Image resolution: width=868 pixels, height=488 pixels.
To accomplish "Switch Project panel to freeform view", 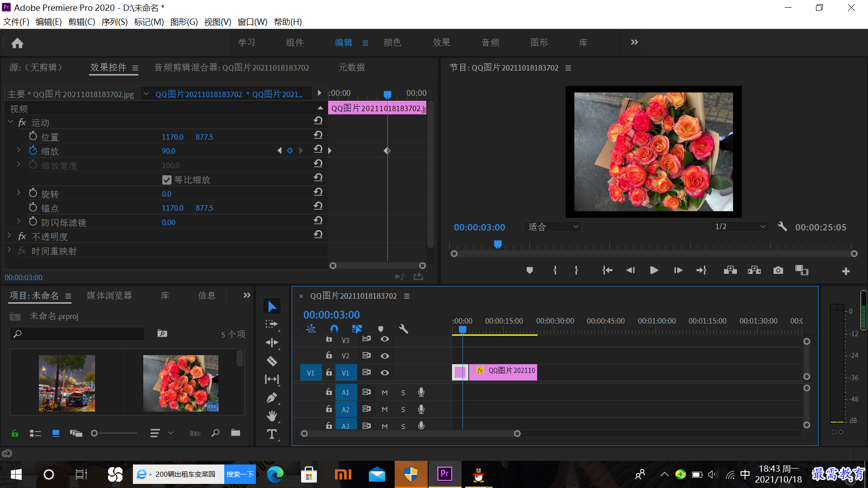I will pyautogui.click(x=76, y=433).
